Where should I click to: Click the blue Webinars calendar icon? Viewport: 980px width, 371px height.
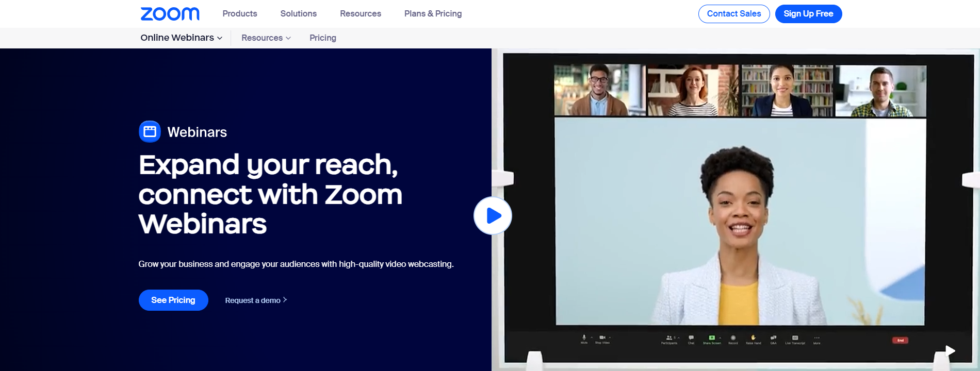pos(150,131)
